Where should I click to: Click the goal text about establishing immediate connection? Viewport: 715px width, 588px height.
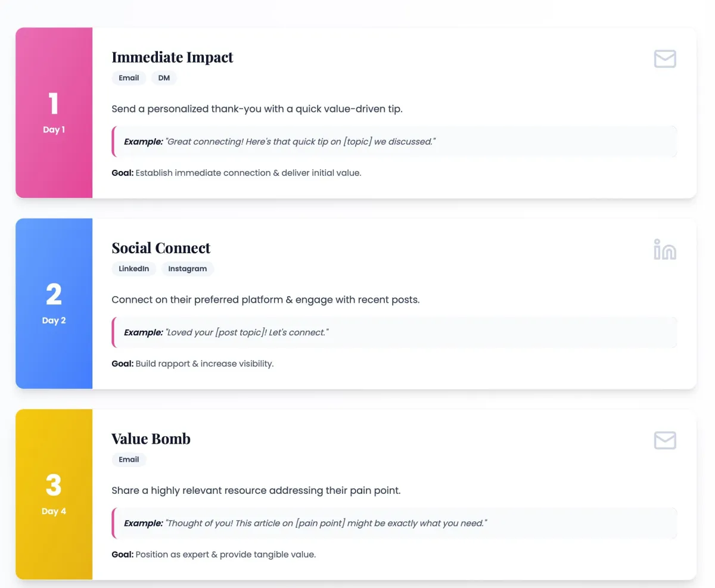237,173
